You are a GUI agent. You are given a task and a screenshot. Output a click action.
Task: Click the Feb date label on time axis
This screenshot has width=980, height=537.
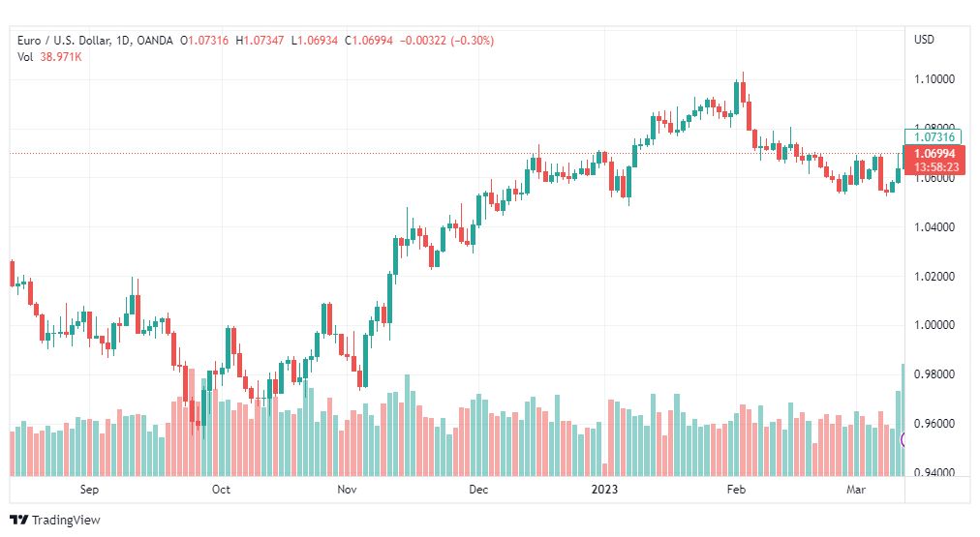pos(736,489)
